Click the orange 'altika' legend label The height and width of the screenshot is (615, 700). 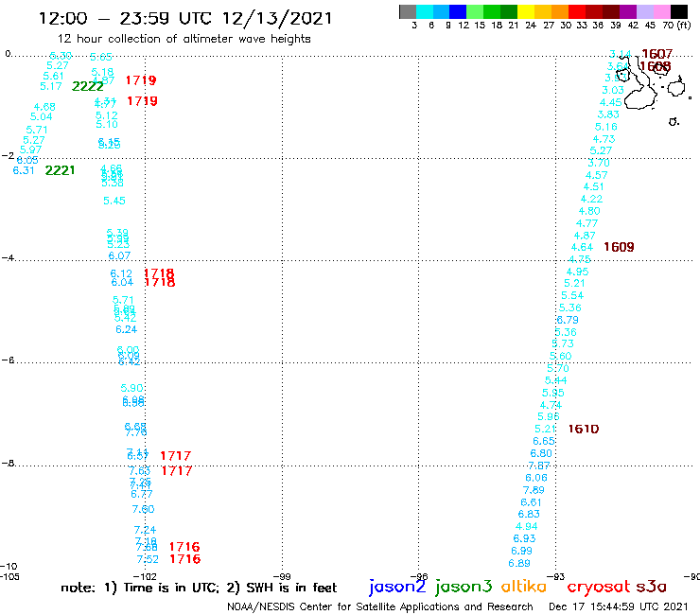pos(524,587)
